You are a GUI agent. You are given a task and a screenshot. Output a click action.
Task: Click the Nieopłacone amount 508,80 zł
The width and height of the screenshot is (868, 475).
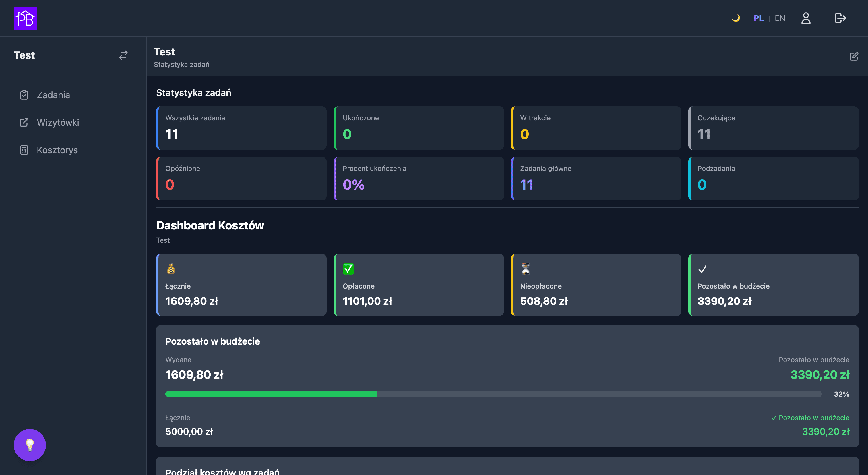545,301
